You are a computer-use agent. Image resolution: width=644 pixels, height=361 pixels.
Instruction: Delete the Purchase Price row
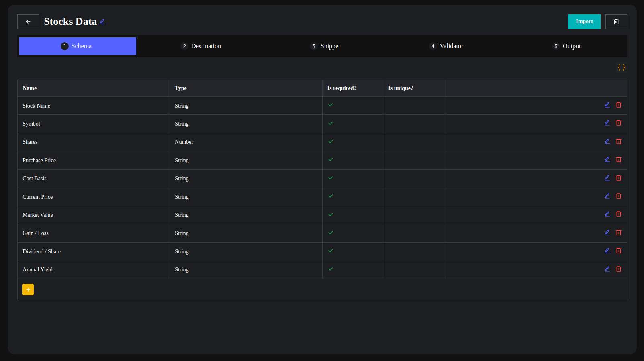coord(619,159)
